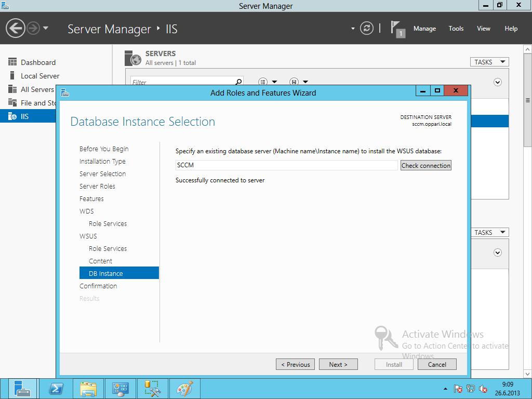Open the database tools taskbar icon
The width and height of the screenshot is (532, 399).
click(x=152, y=389)
